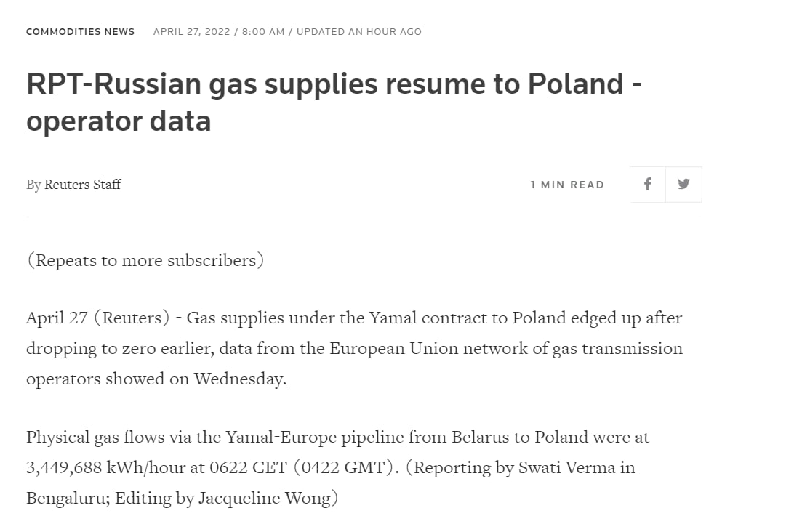Click the 'Repeats to more subscribers' line
Image resolution: width=794 pixels, height=532 pixels.
[x=145, y=260]
